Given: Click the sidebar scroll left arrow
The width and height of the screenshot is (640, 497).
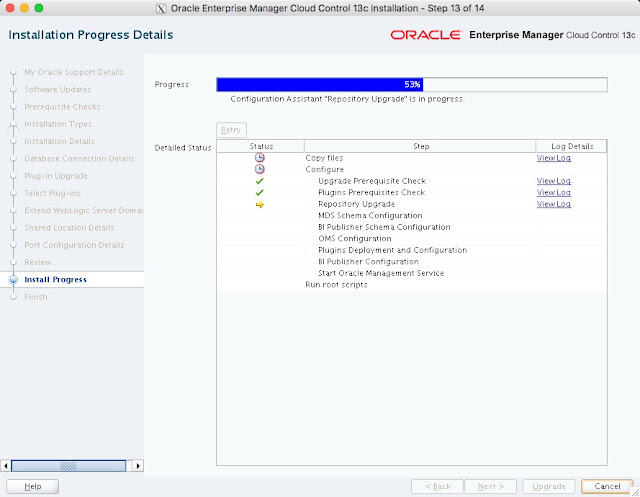Looking at the screenshot, I should [x=6, y=466].
